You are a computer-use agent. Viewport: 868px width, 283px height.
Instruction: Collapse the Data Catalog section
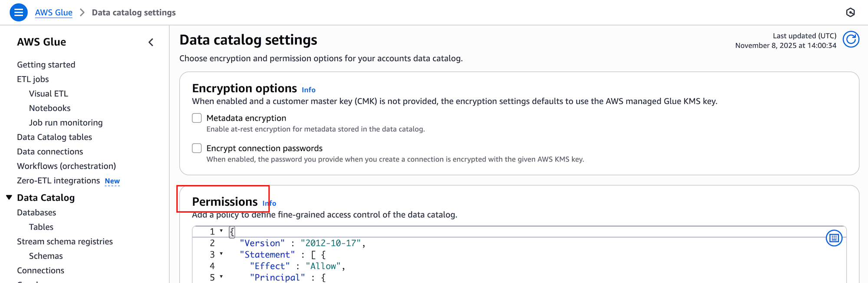click(x=9, y=197)
